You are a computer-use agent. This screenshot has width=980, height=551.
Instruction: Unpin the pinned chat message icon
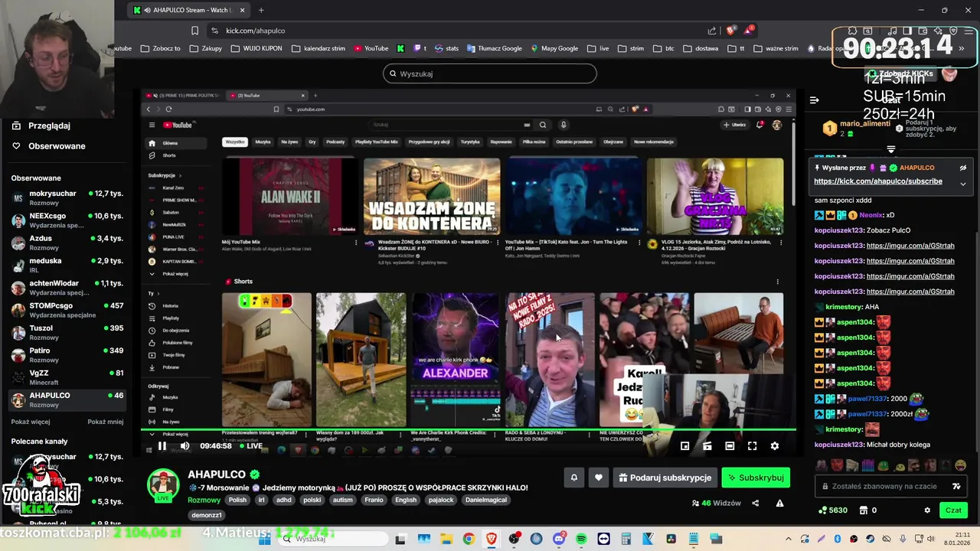(963, 168)
